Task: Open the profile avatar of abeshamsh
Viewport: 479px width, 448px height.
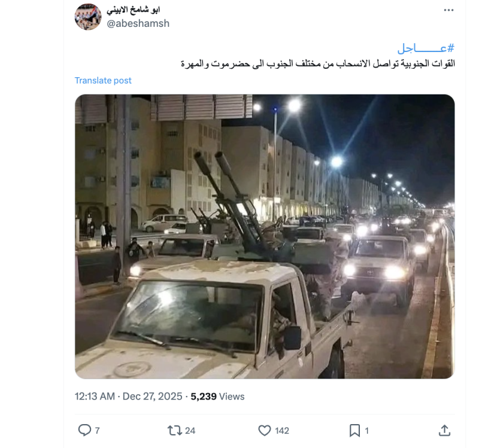Action: 88,17
